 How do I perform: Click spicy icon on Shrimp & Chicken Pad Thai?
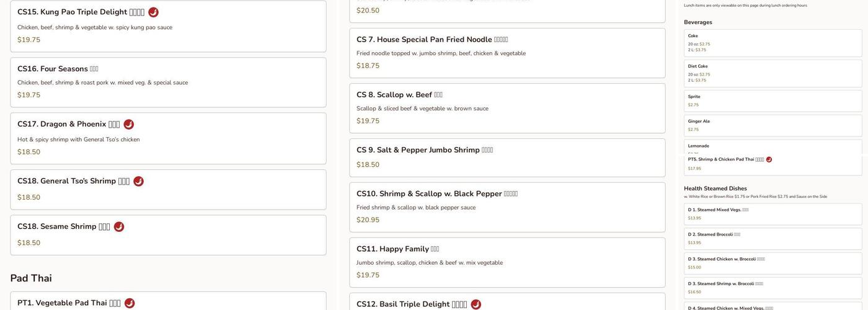tap(769, 160)
